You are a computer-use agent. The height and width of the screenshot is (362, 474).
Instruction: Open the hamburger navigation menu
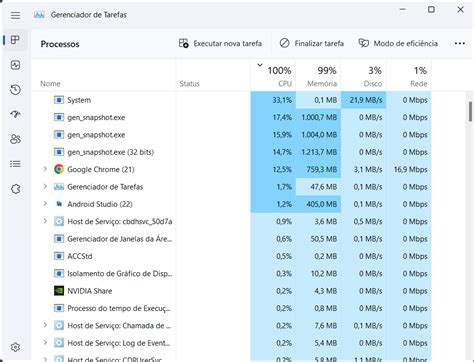click(15, 15)
